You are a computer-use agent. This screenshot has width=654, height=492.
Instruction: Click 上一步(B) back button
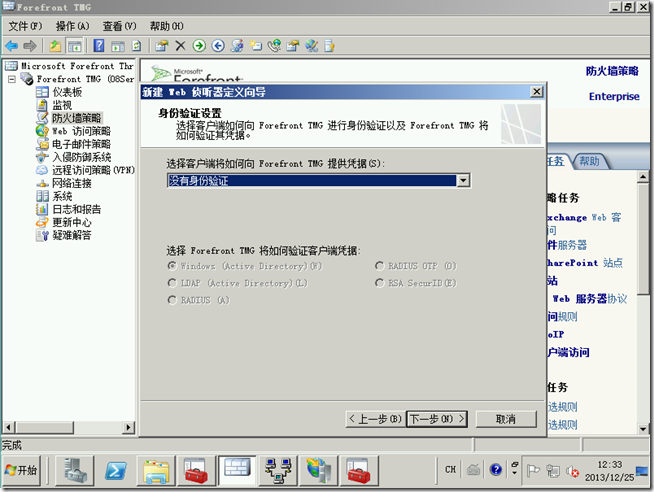point(375,419)
